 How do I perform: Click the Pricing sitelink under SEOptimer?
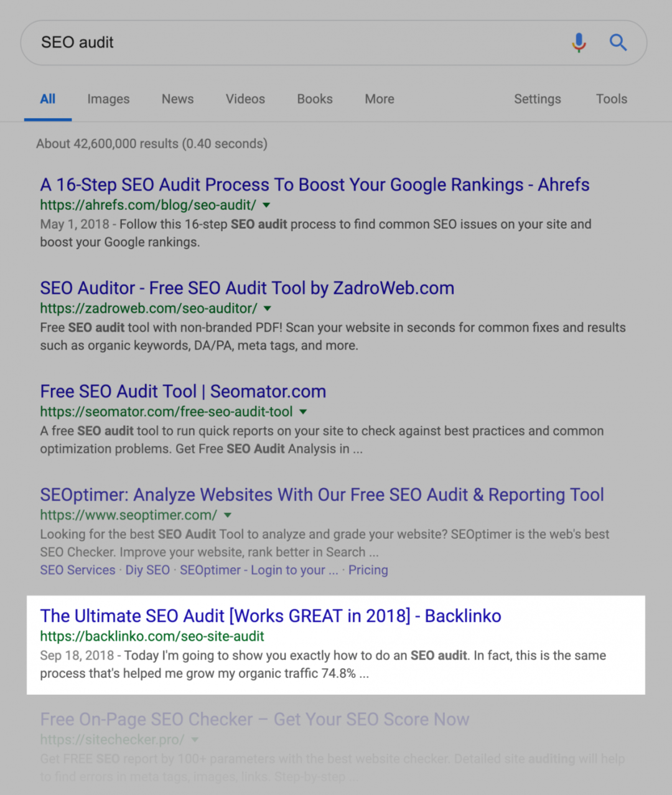click(368, 570)
